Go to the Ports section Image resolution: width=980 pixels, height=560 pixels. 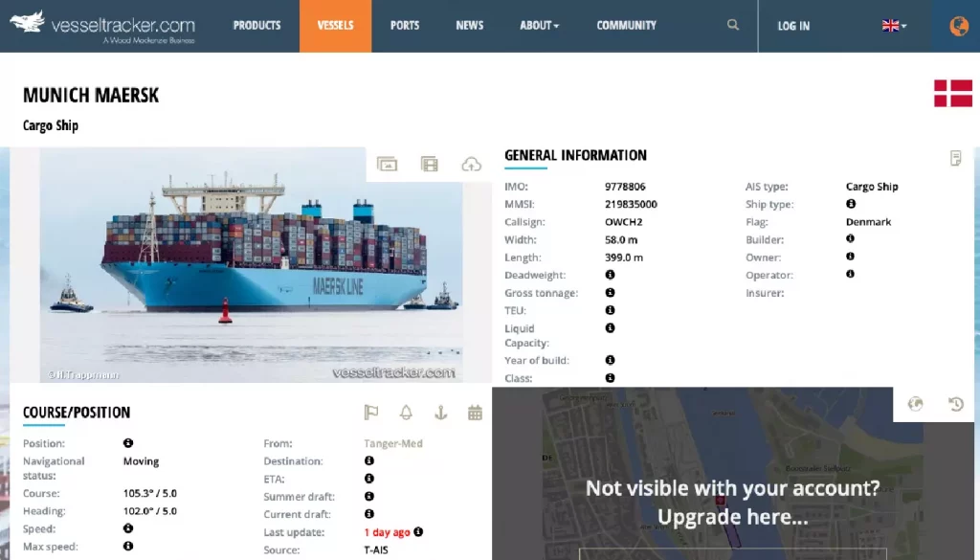(405, 26)
